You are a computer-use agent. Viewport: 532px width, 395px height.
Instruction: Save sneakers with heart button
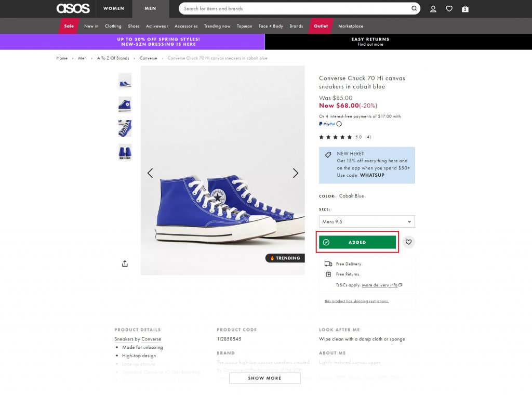click(409, 242)
